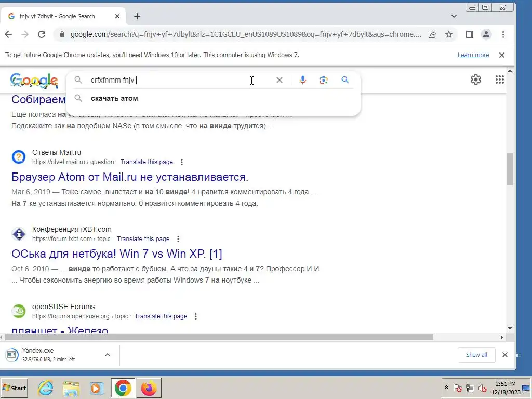Open more options for Ответы Mail.ru result
532x399 pixels.
click(x=182, y=162)
